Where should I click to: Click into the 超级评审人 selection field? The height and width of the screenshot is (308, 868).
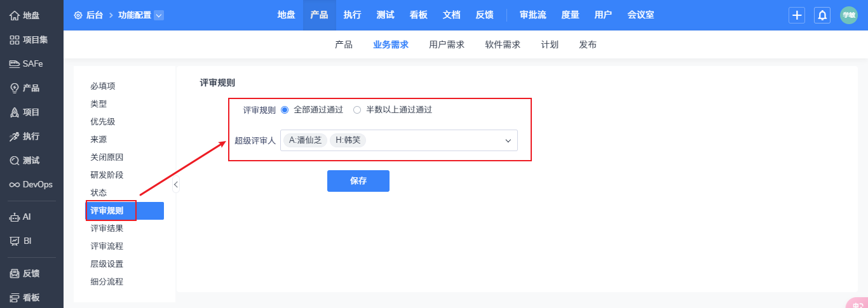coord(399,140)
